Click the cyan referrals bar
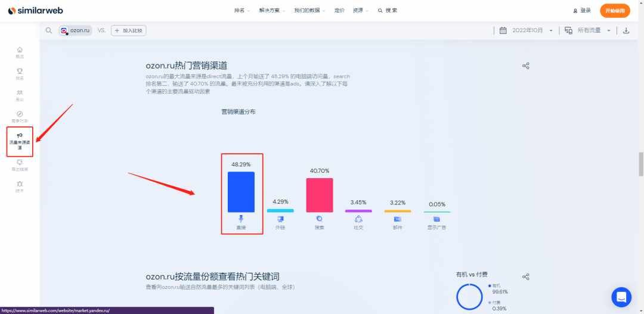 tap(280, 210)
